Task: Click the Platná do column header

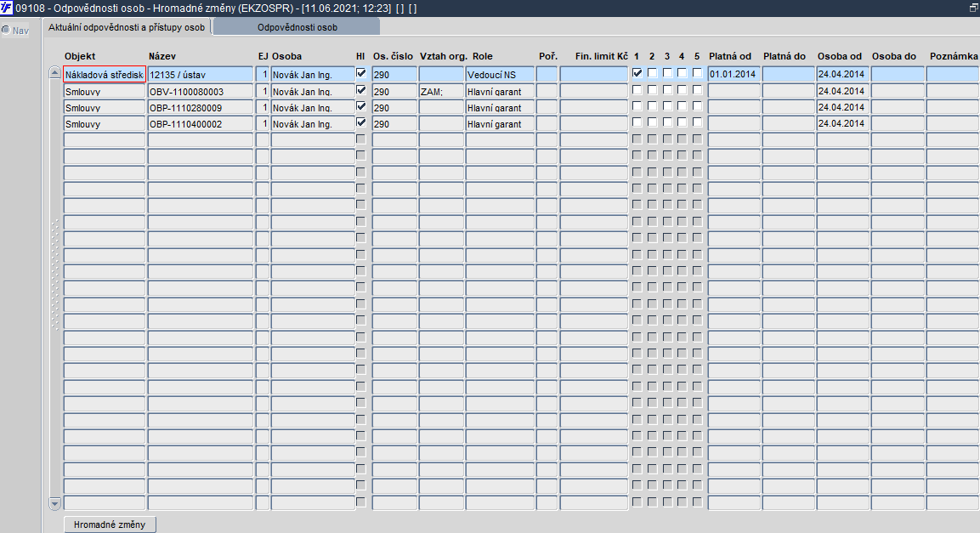Action: click(x=785, y=56)
